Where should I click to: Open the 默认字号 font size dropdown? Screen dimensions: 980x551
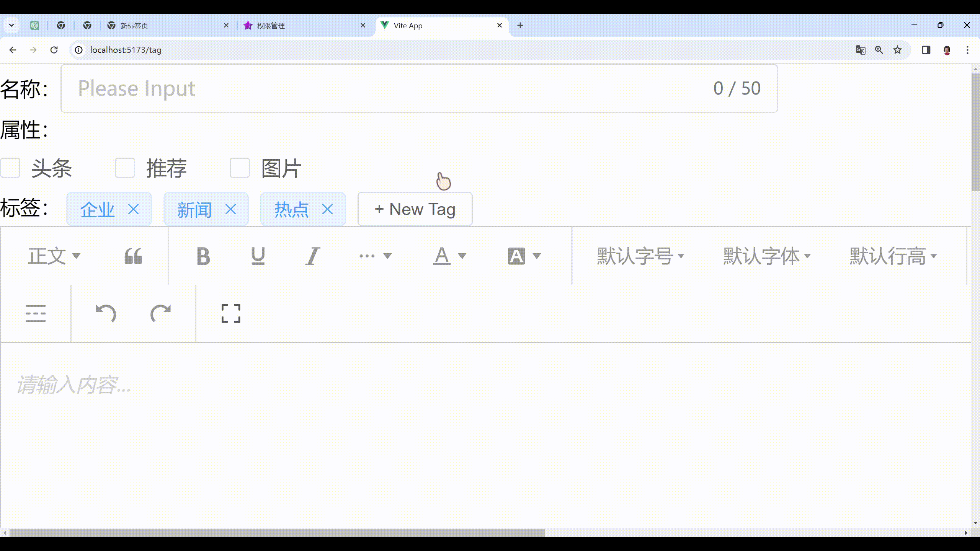(640, 256)
